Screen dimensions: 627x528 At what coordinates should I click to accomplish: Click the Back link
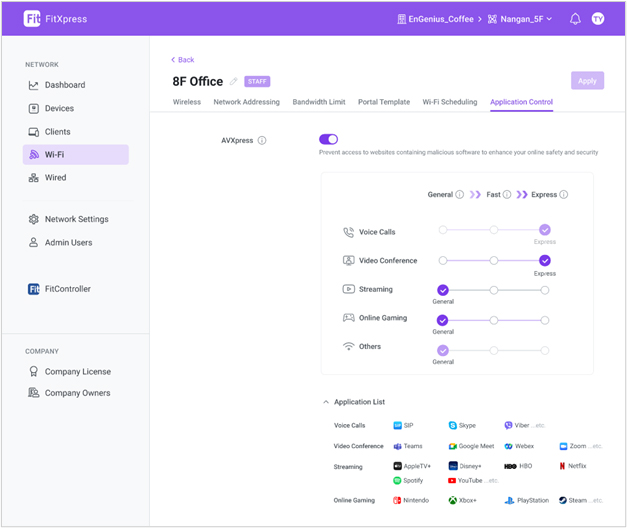[x=182, y=60]
